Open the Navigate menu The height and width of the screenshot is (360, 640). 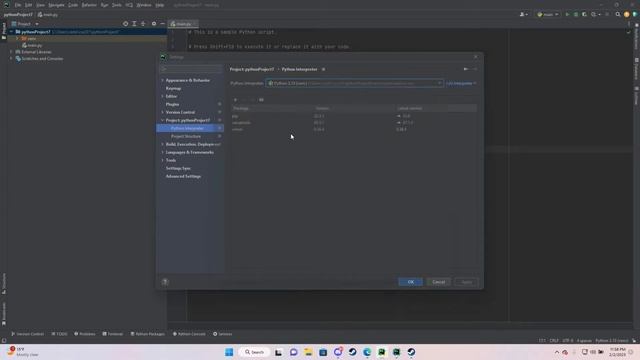coord(56,5)
